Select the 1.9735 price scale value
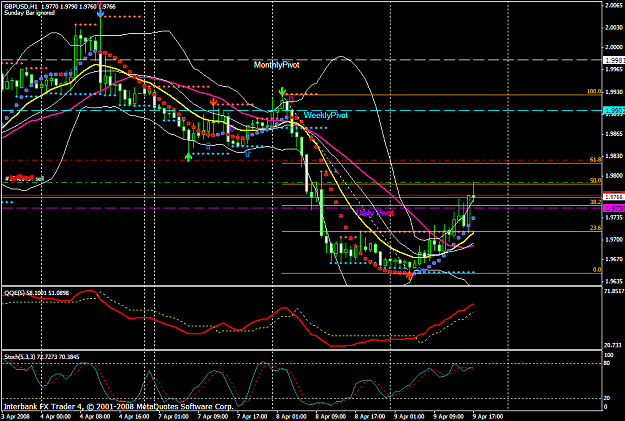Screen dimensions: 625x421 (x=614, y=218)
